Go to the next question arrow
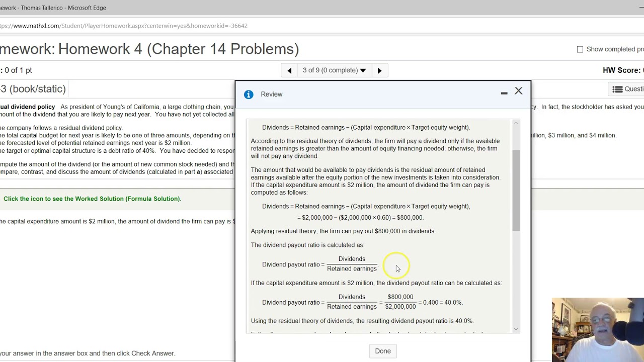The height and width of the screenshot is (362, 644). pyautogui.click(x=379, y=70)
